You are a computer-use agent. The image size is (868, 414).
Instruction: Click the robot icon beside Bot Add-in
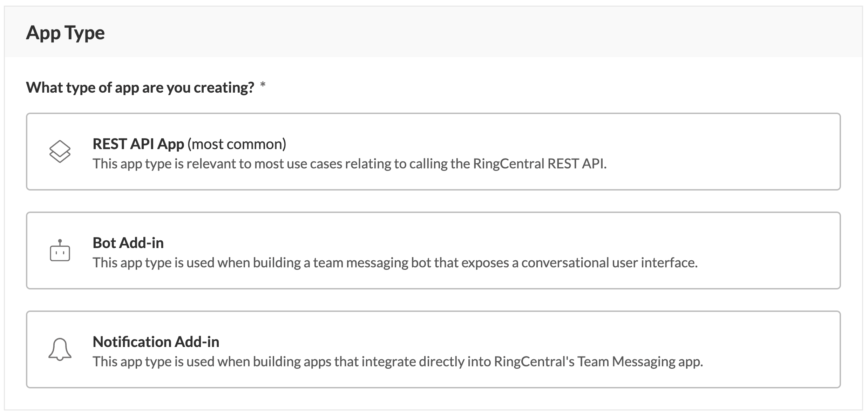pos(60,251)
